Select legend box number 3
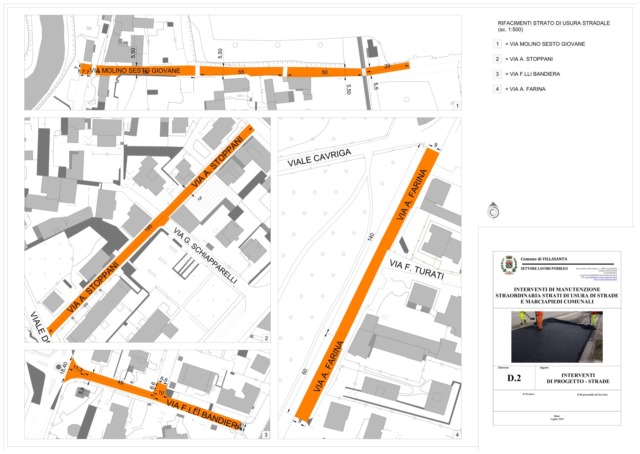 [498, 75]
